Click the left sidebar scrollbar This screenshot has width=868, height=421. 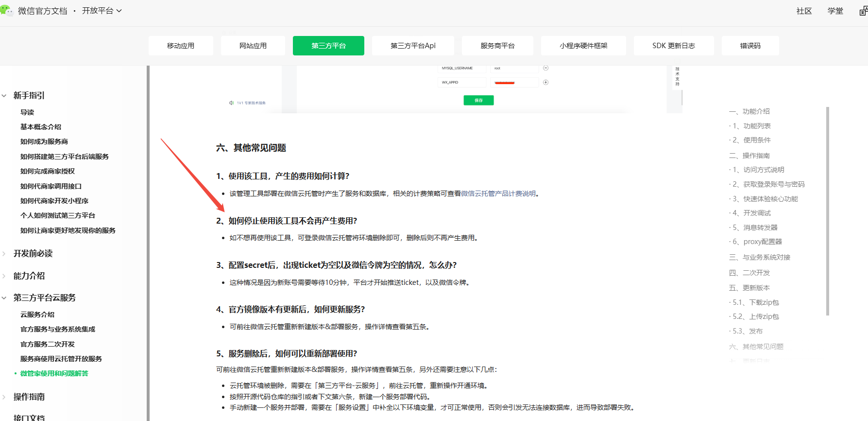point(148,243)
